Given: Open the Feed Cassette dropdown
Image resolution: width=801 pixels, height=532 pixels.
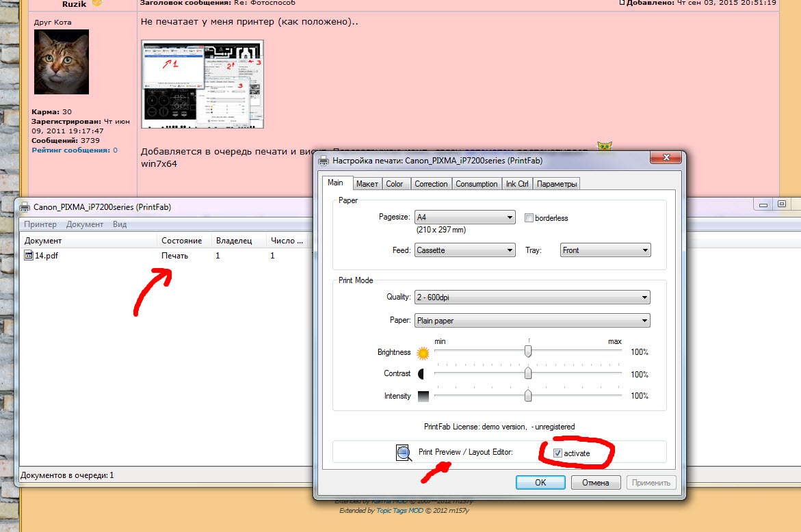Looking at the screenshot, I should [x=464, y=250].
